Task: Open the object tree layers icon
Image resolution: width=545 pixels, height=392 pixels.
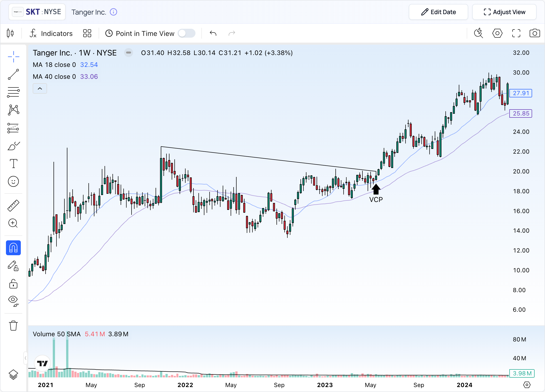Action: tap(13, 374)
